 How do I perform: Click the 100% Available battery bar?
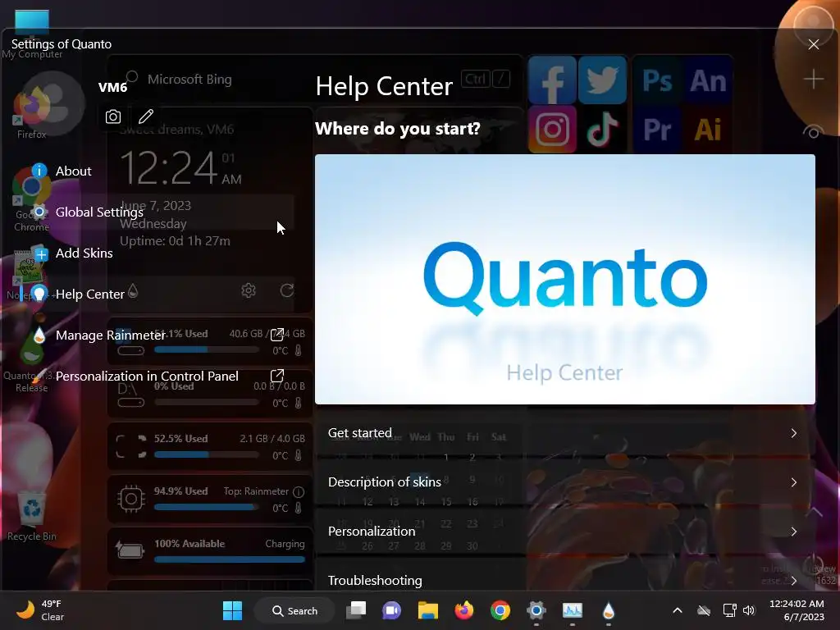point(230,559)
